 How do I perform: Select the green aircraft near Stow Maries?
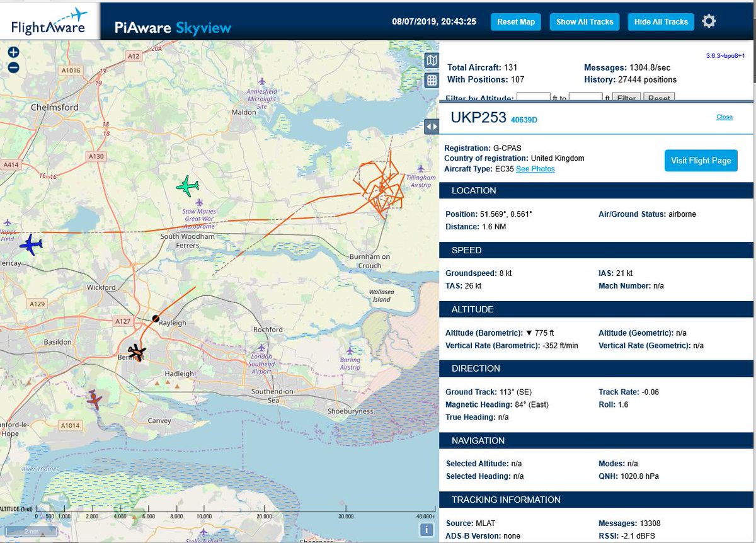click(x=188, y=186)
